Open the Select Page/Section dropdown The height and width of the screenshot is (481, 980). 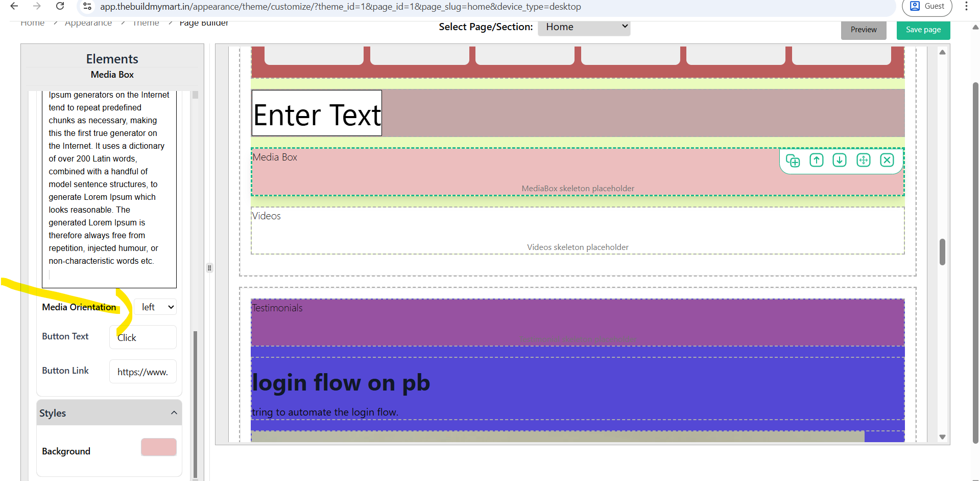[x=584, y=28]
